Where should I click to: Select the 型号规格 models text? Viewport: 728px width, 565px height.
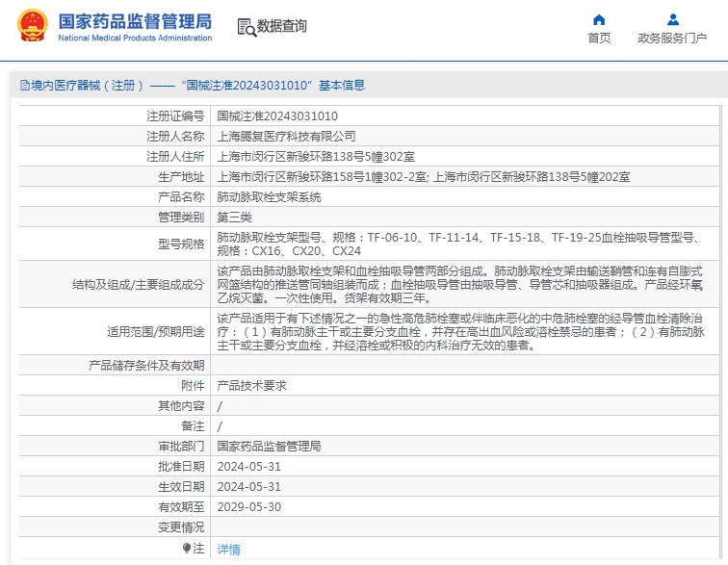pos(461,244)
